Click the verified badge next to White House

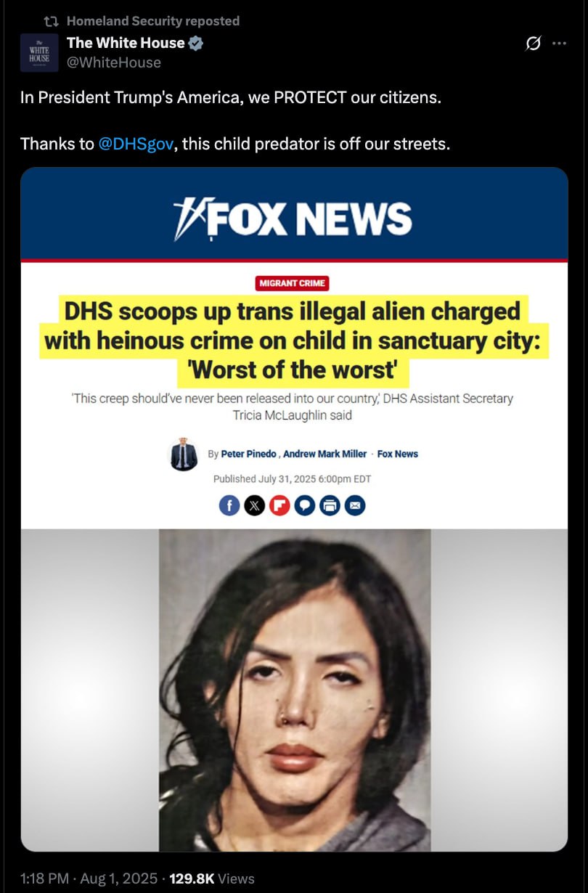pyautogui.click(x=196, y=43)
